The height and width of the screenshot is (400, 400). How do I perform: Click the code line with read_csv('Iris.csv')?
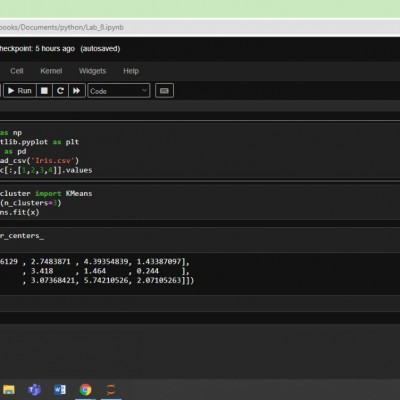click(39, 161)
